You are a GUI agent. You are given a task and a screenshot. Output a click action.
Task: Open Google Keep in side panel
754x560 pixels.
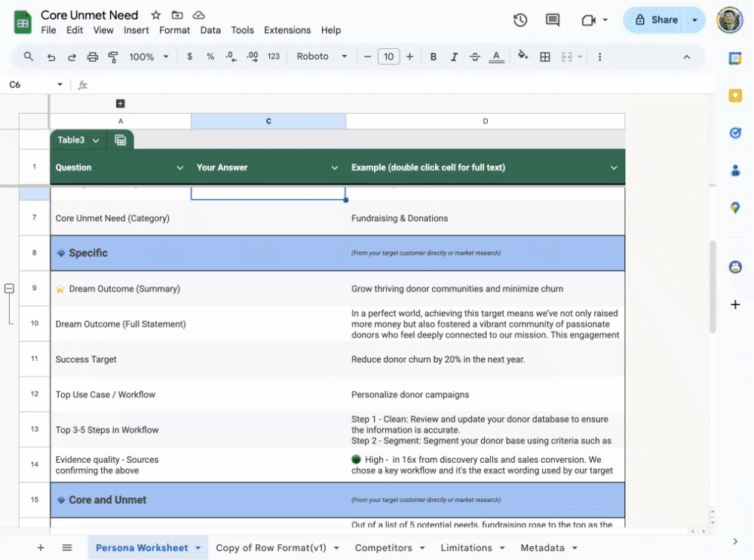735,95
